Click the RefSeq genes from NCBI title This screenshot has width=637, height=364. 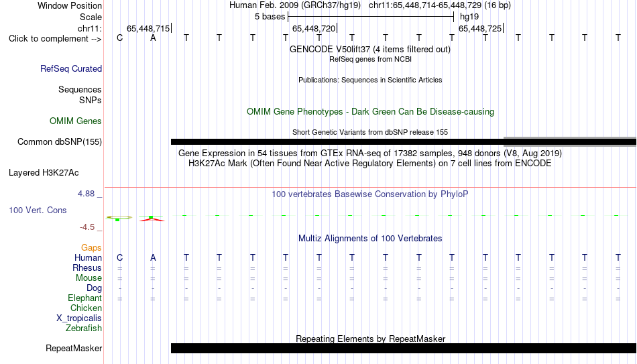click(x=370, y=59)
